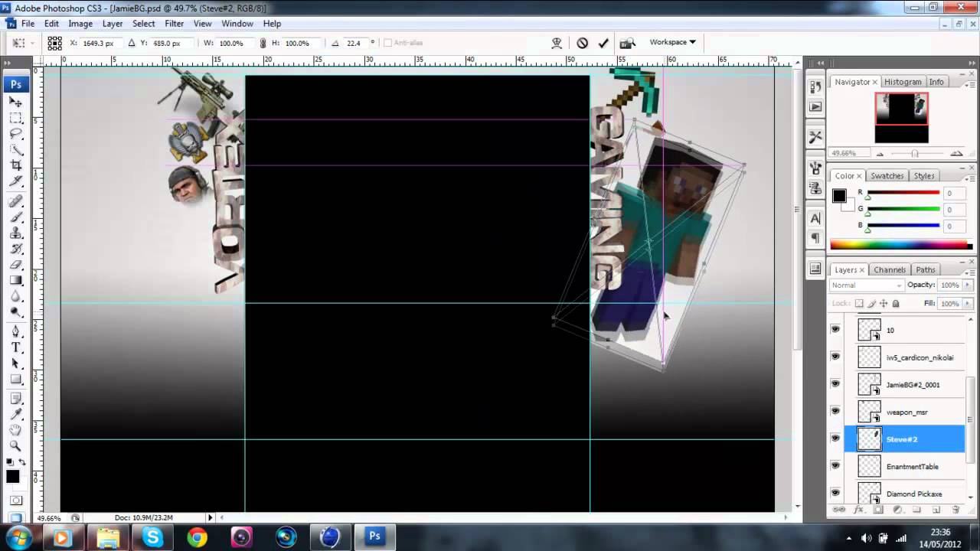Click the foreground color swatch in toolbox
This screenshot has height=551, width=980.
click(x=12, y=477)
